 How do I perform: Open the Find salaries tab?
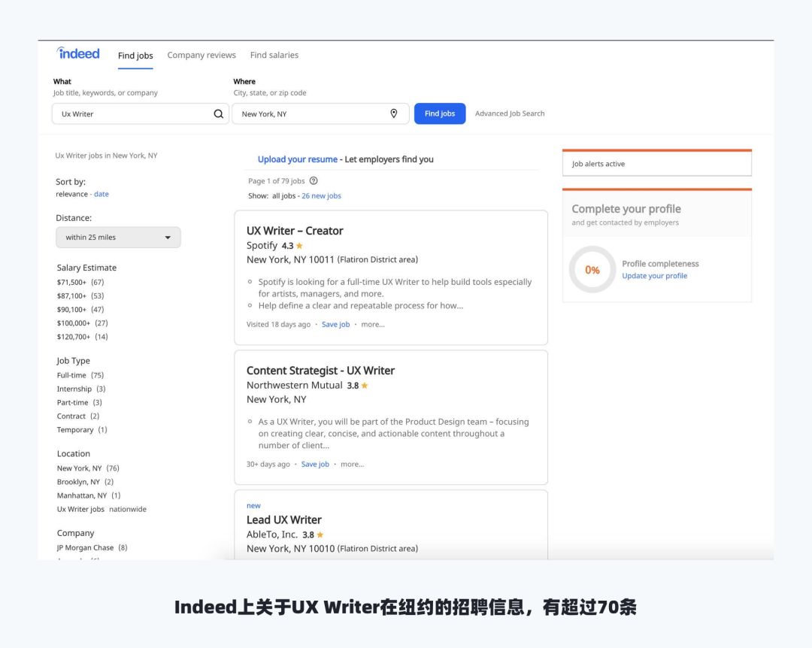[274, 55]
